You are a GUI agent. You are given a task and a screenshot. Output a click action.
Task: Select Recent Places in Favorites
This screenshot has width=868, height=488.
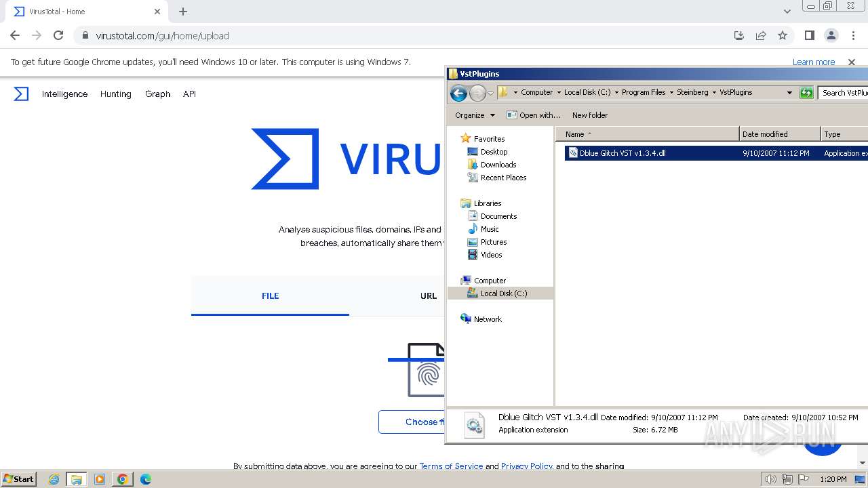click(503, 178)
